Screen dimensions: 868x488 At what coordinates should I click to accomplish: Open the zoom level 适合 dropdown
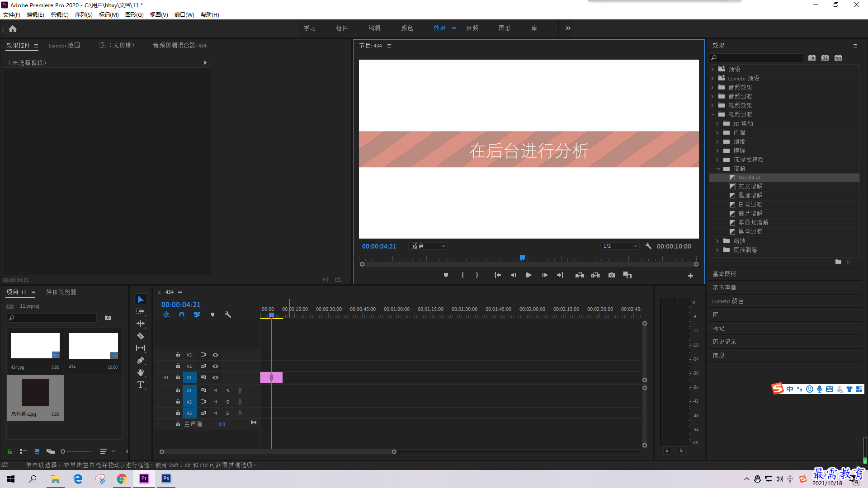pyautogui.click(x=428, y=246)
